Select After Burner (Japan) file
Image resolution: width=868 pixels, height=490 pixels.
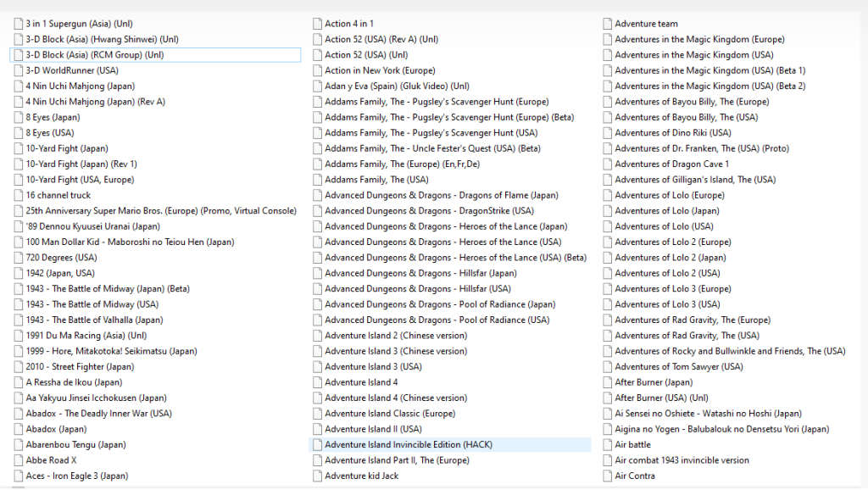click(654, 382)
